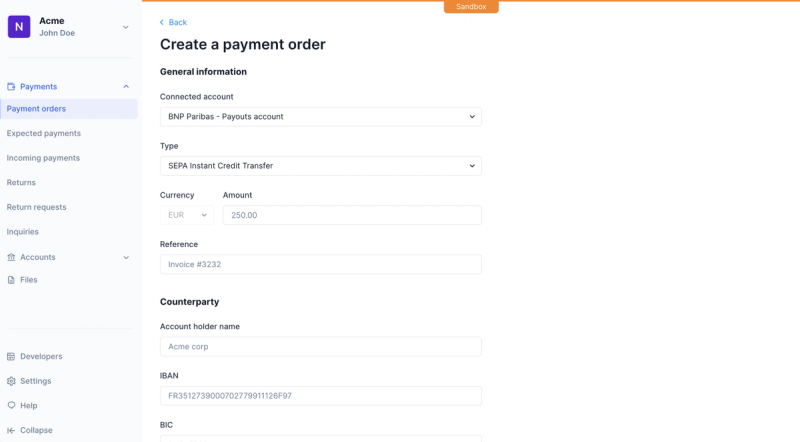Click the Payments wallet icon

click(11, 87)
